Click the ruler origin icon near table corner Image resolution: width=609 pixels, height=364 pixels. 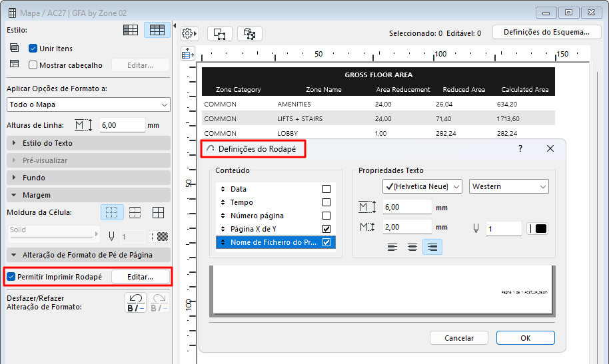click(188, 54)
